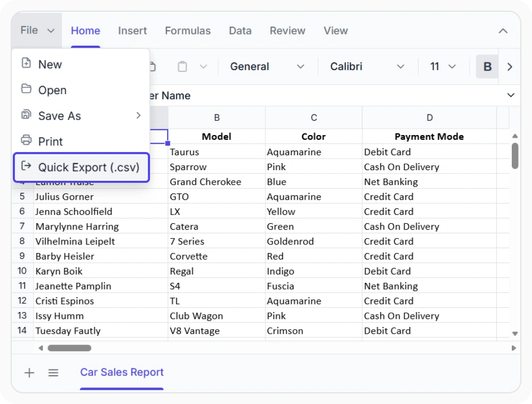Viewport: 532px width, 404px height.
Task: Select Quick Export (.csv) option
Action: click(81, 167)
